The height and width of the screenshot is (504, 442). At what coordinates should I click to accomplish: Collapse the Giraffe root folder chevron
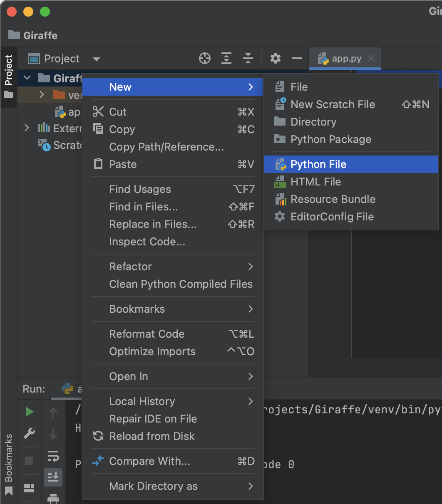point(27,78)
